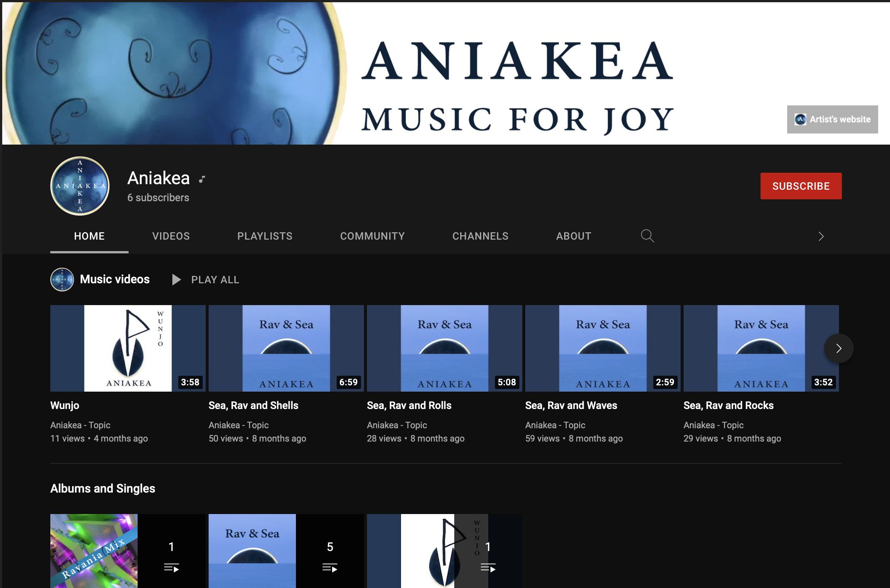The width and height of the screenshot is (890, 588).
Task: Click the PLAY ALL text
Action: pos(215,280)
